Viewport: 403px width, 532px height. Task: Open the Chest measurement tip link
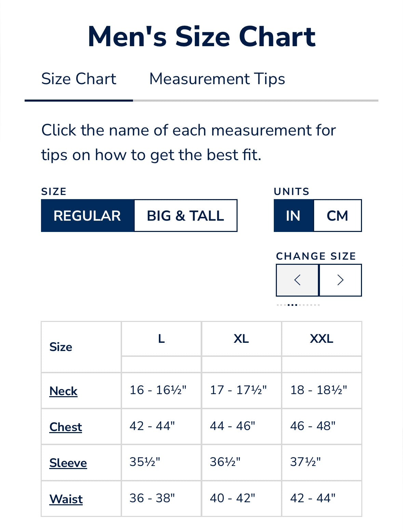pyautogui.click(x=66, y=427)
